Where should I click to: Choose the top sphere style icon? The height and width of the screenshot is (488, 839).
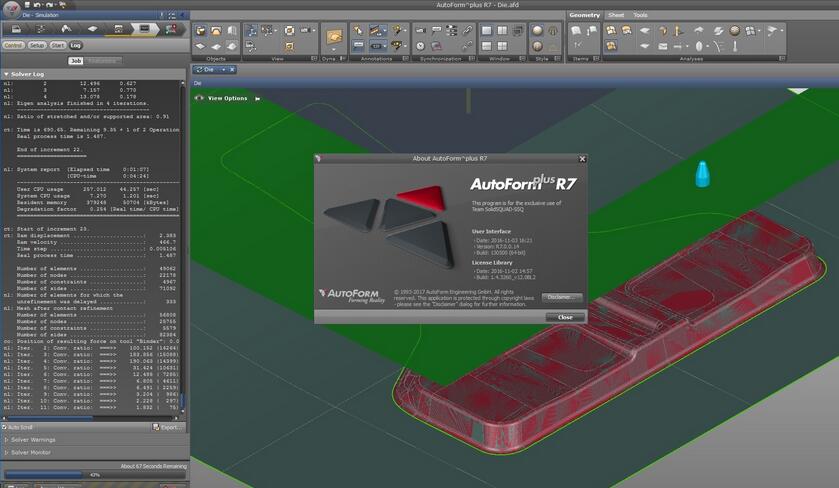(x=538, y=31)
